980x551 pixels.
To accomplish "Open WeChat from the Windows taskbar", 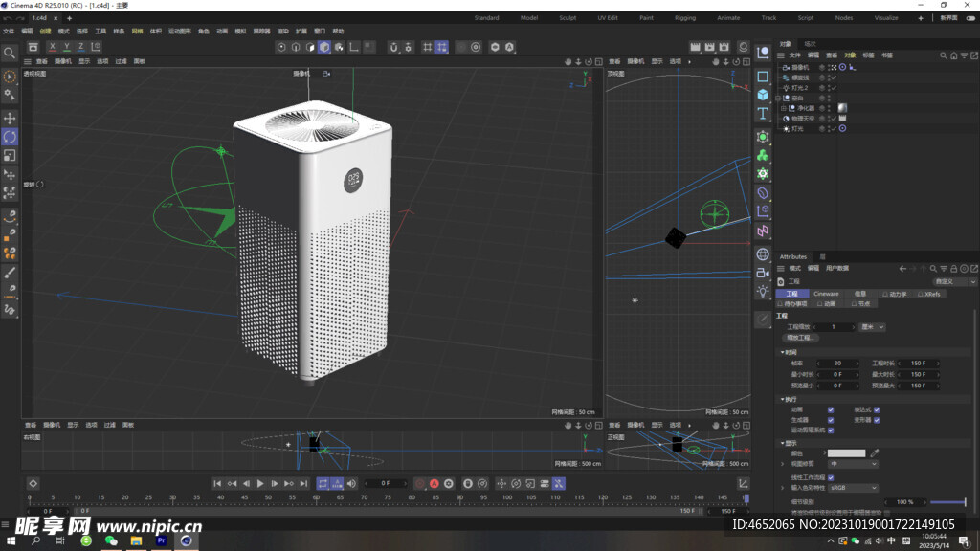I will [x=111, y=541].
